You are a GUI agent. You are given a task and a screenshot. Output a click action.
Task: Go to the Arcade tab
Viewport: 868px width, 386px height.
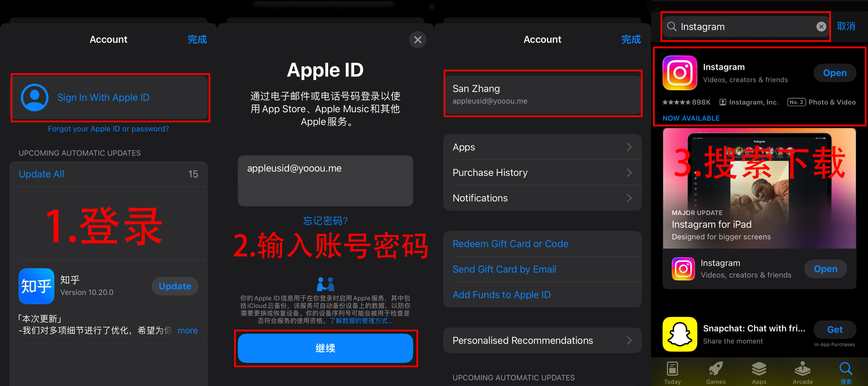(802, 373)
